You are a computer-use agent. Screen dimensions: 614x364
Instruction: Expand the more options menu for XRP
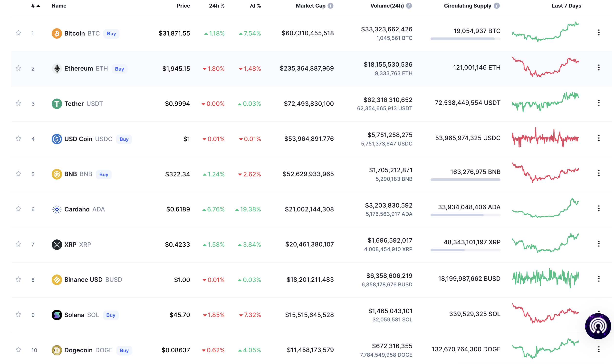coord(599,244)
